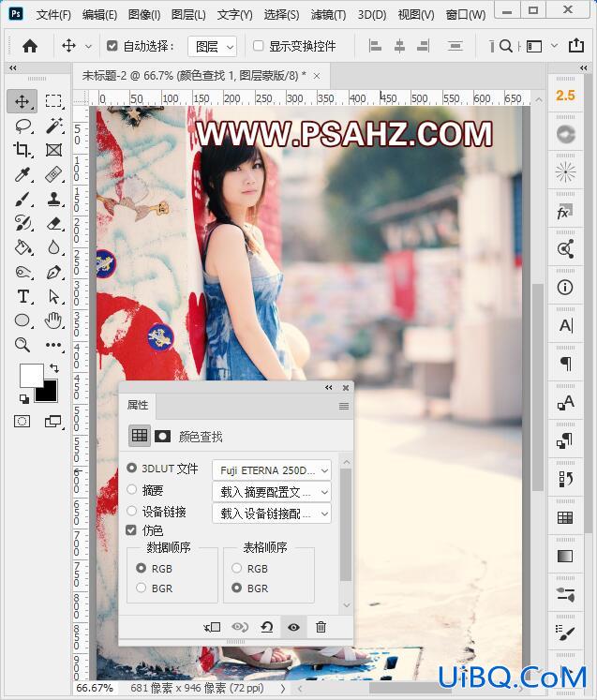Select the Blur tool

pyautogui.click(x=53, y=247)
